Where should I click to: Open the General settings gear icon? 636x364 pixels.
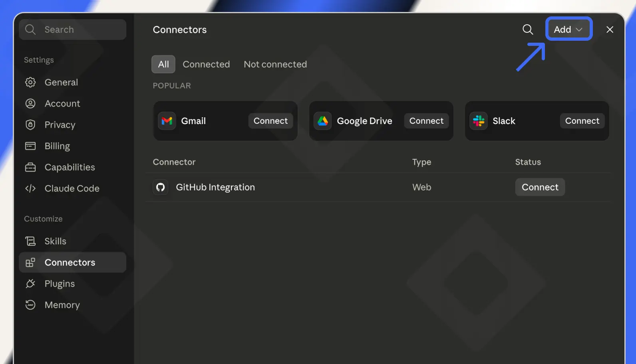30,82
